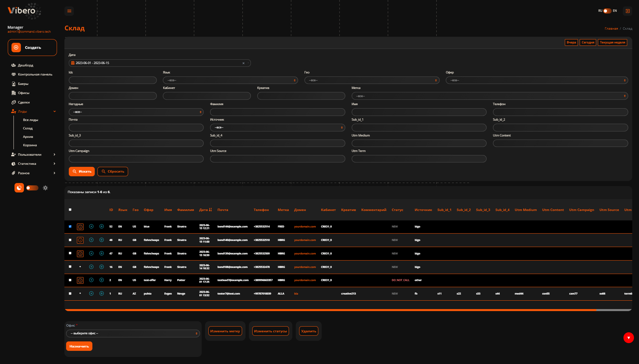This screenshot has width=639, height=364.
Task: Click the Создать button
Action: pos(32,48)
